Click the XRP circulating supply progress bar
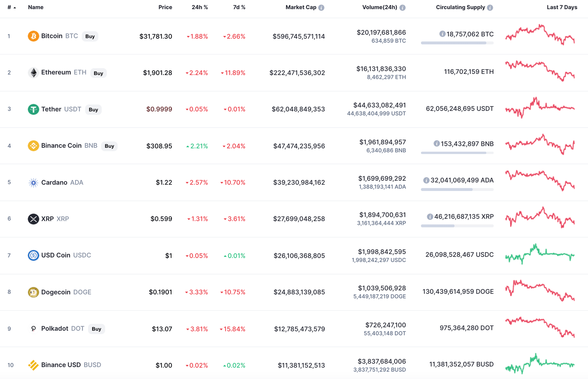Viewport: 588px width, 379px height. click(457, 226)
